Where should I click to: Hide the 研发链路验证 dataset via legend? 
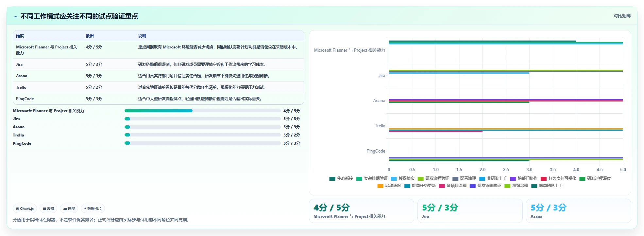click(485, 186)
